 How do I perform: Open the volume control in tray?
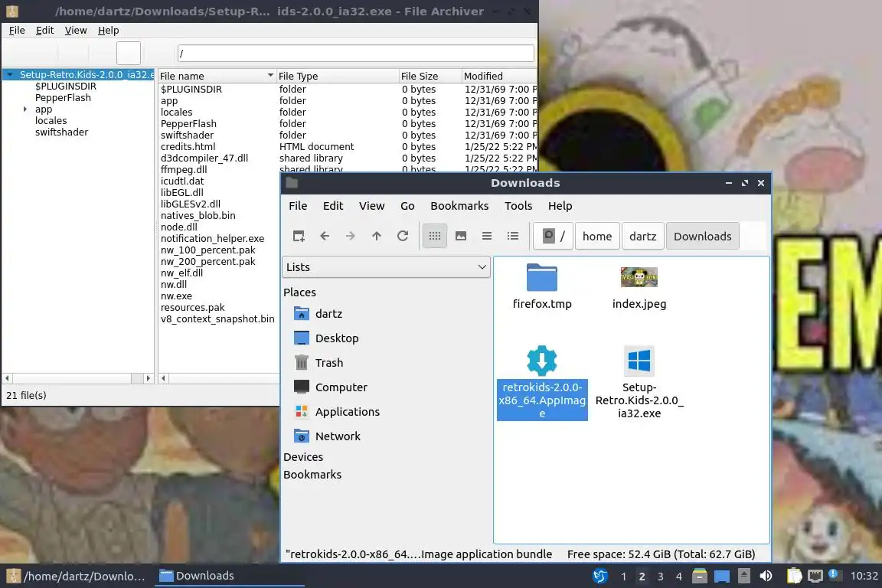coord(766,576)
